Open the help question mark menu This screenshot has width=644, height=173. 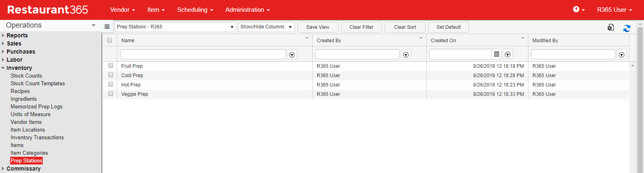pyautogui.click(x=578, y=9)
